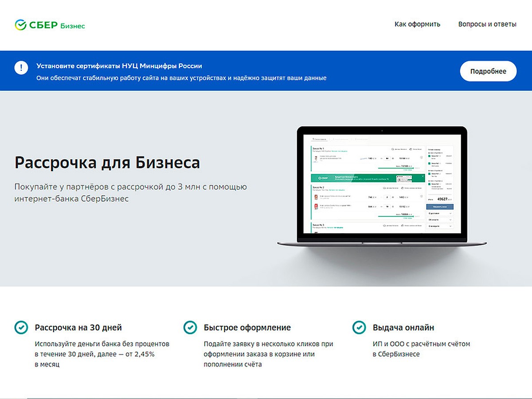Click the Установите сертификаты НУЦ Минцифры России notice text

click(119, 66)
